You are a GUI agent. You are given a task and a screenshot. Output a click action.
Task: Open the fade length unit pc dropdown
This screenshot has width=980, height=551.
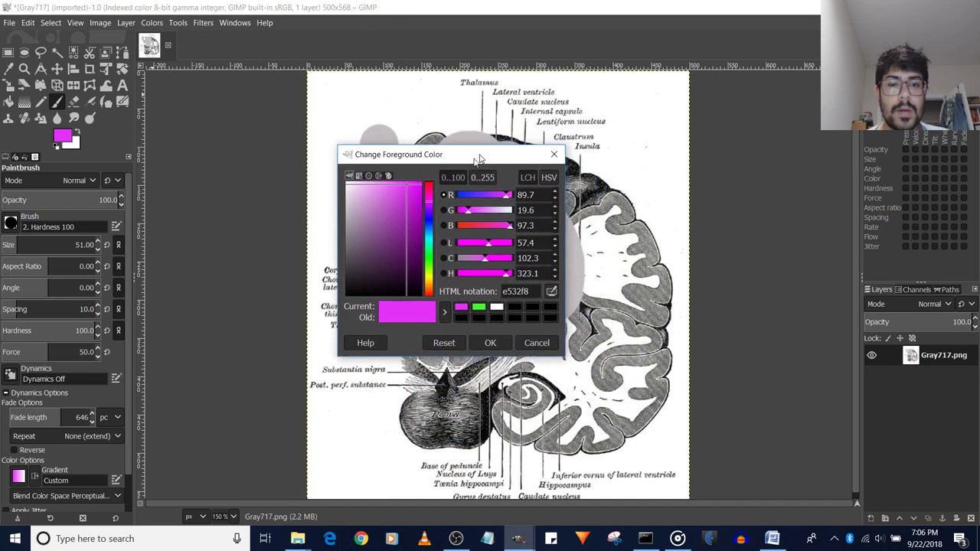(x=109, y=417)
